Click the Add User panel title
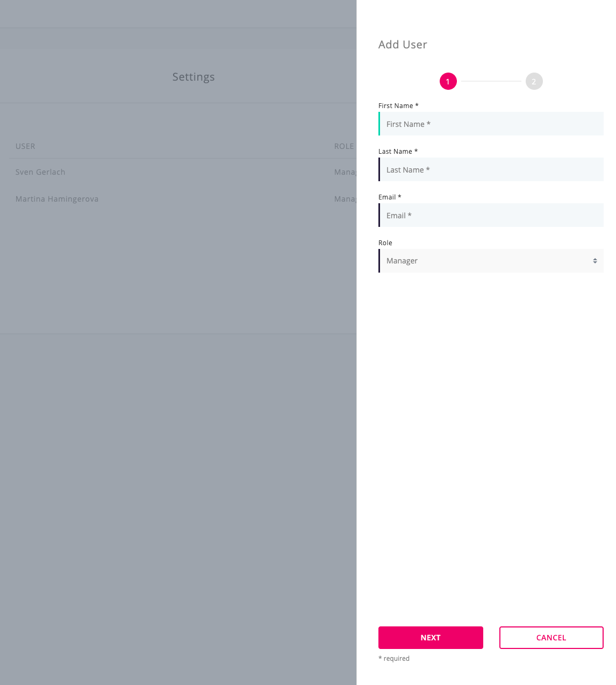This screenshot has height=685, width=616. tap(403, 45)
